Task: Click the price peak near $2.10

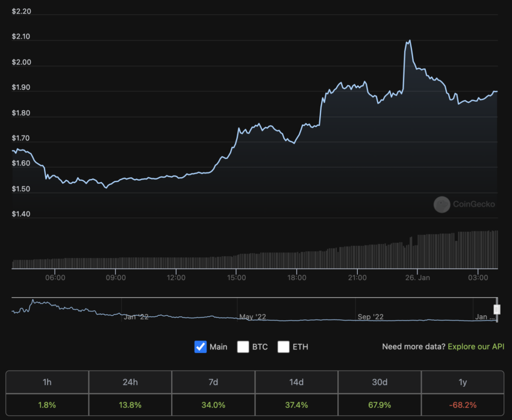Action: tap(410, 40)
